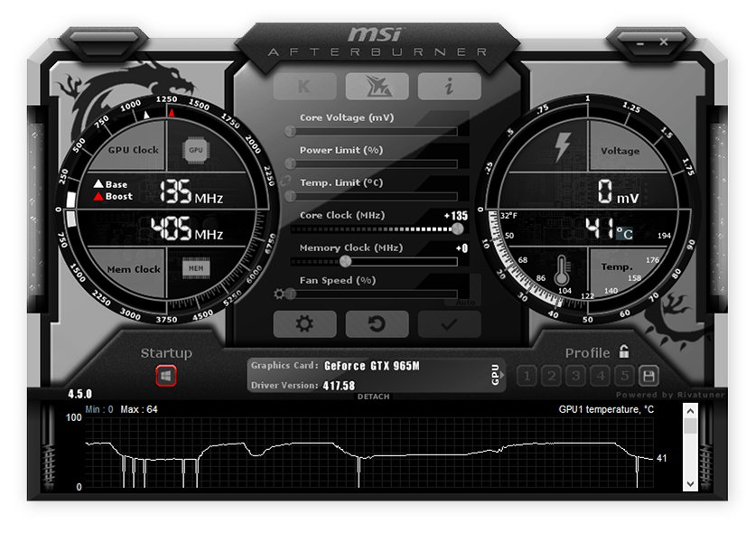Select profile slot 1
756x533 pixels.
point(527,376)
